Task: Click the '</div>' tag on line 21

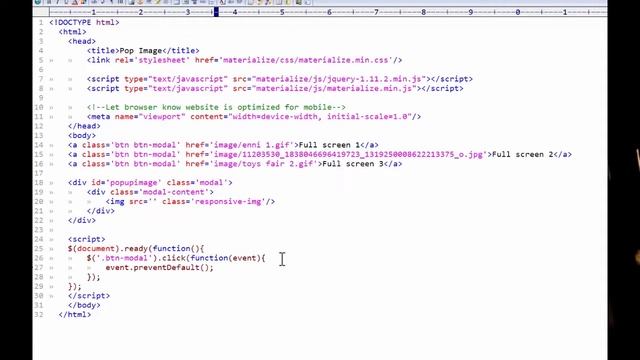Action: point(101,211)
